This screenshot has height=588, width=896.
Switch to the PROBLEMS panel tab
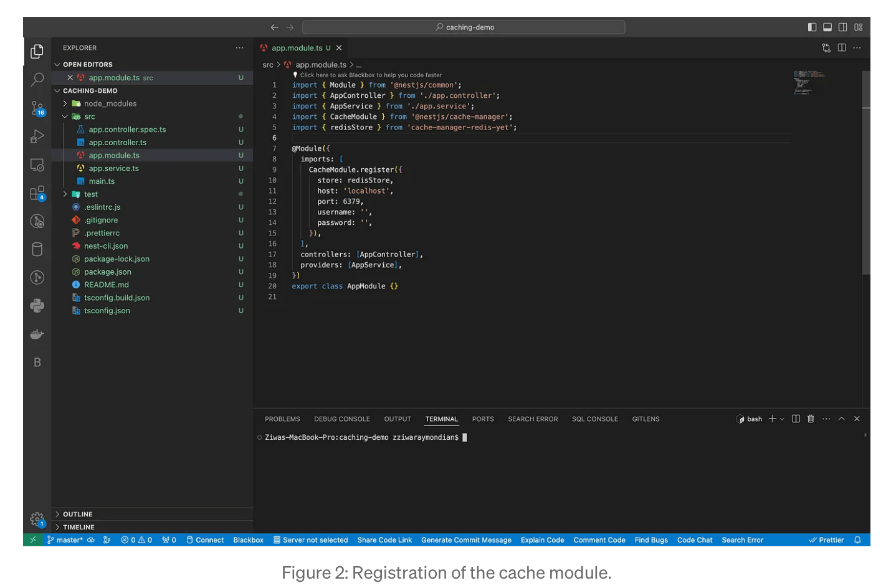(x=282, y=419)
